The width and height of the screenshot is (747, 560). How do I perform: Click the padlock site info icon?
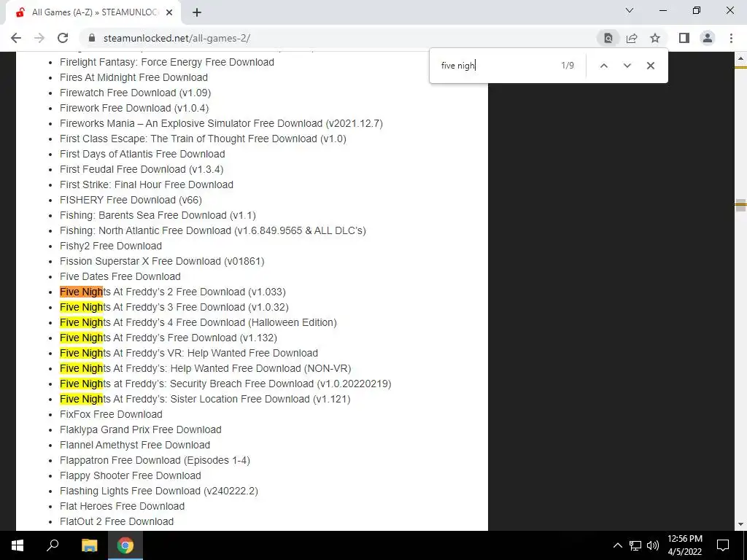click(x=93, y=38)
